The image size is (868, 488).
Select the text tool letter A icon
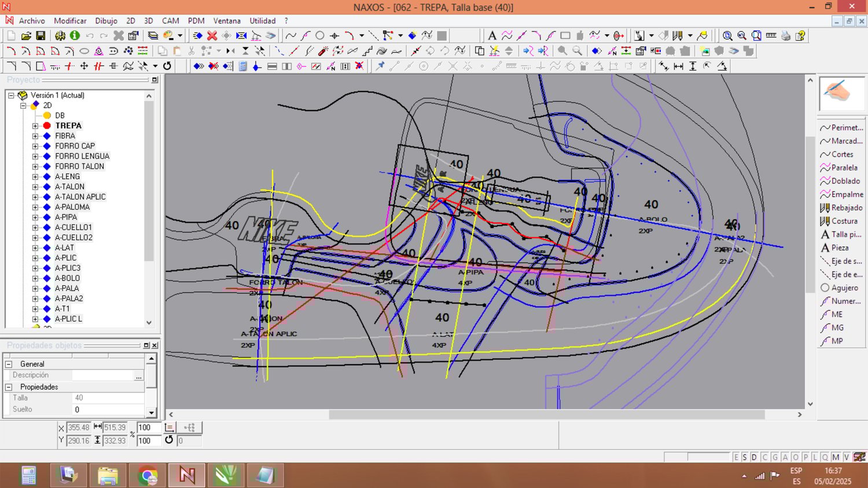click(492, 36)
